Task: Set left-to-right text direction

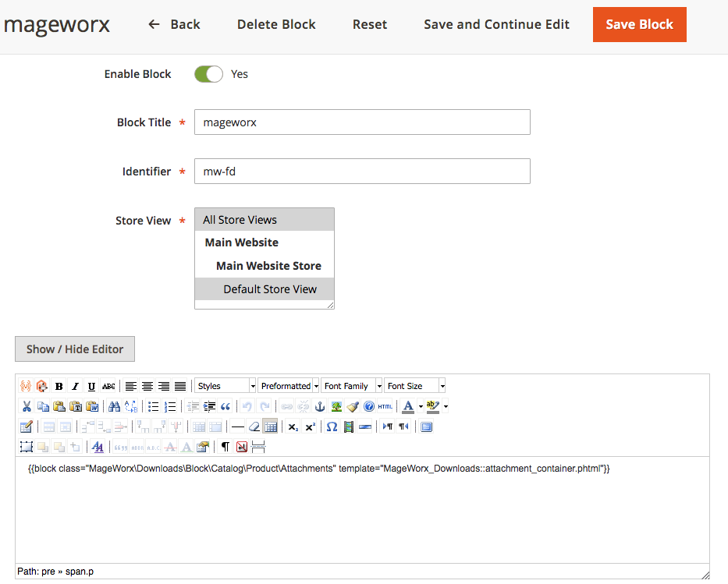Action: click(388, 426)
